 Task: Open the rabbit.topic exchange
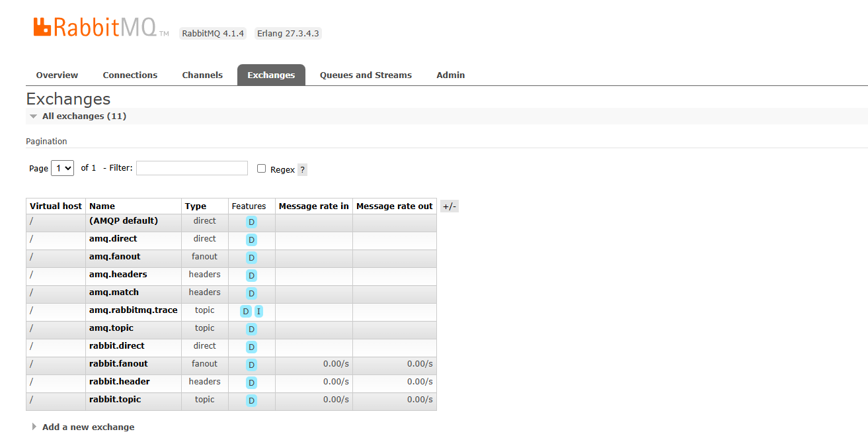(x=115, y=399)
